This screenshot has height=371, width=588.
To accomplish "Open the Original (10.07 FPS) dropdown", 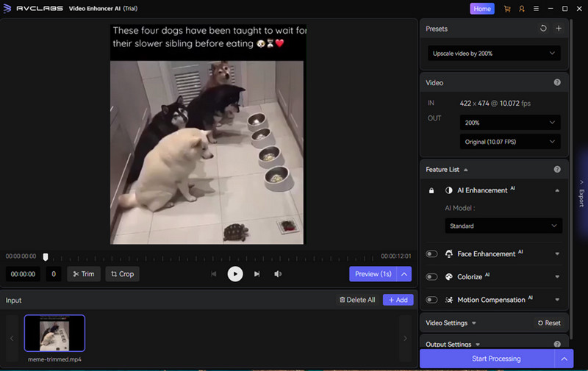I will 510,141.
